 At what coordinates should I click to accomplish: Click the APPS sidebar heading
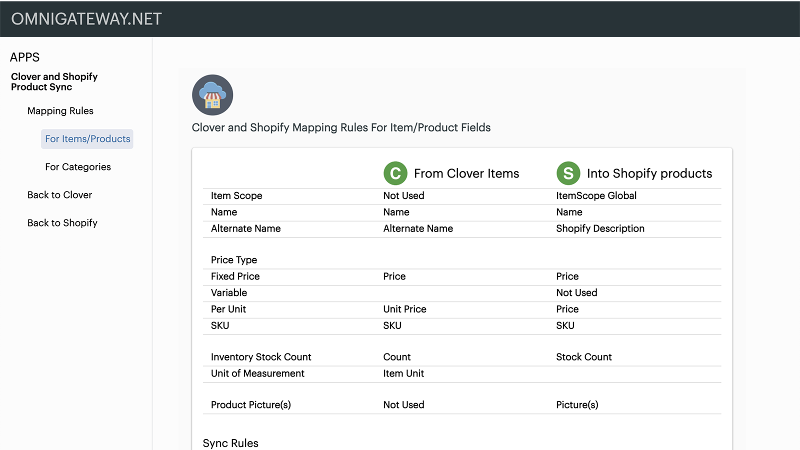click(24, 57)
